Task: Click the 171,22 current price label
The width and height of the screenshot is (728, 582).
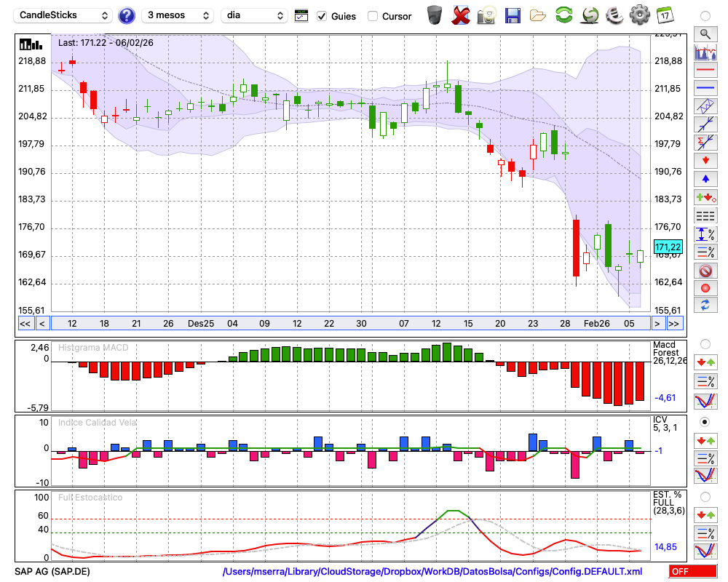Action: click(668, 247)
